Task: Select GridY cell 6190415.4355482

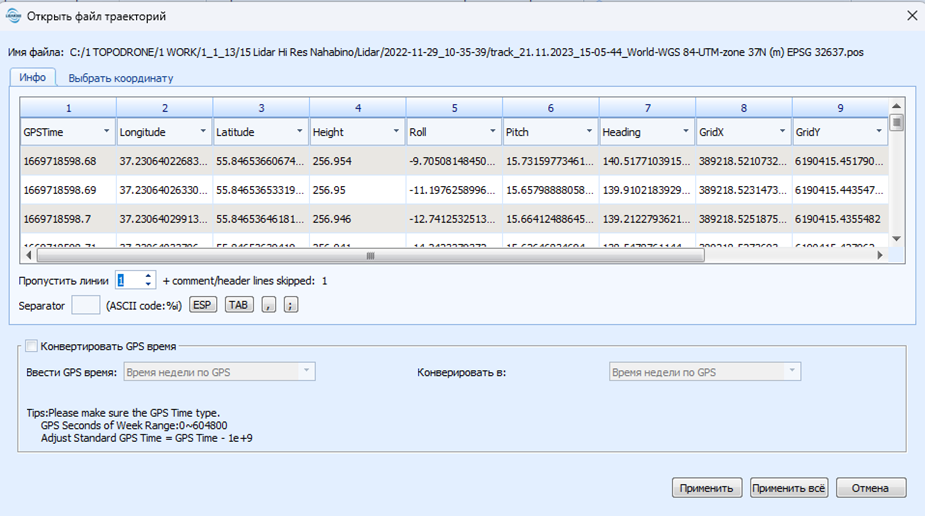Action: 840,219
